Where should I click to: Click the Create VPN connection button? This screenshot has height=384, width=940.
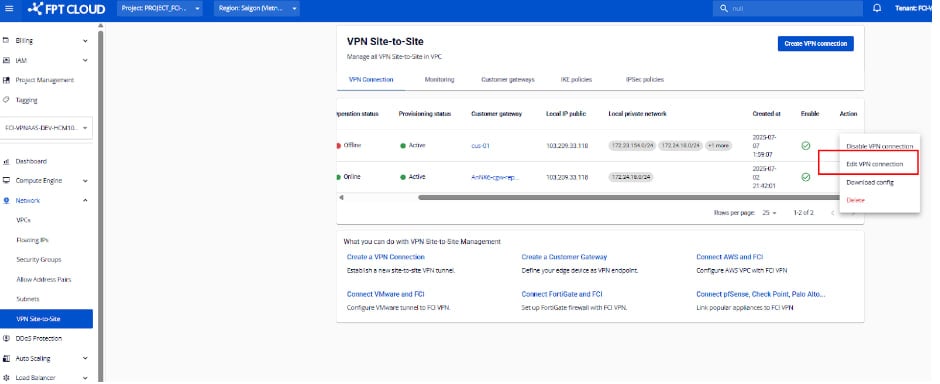pos(815,44)
